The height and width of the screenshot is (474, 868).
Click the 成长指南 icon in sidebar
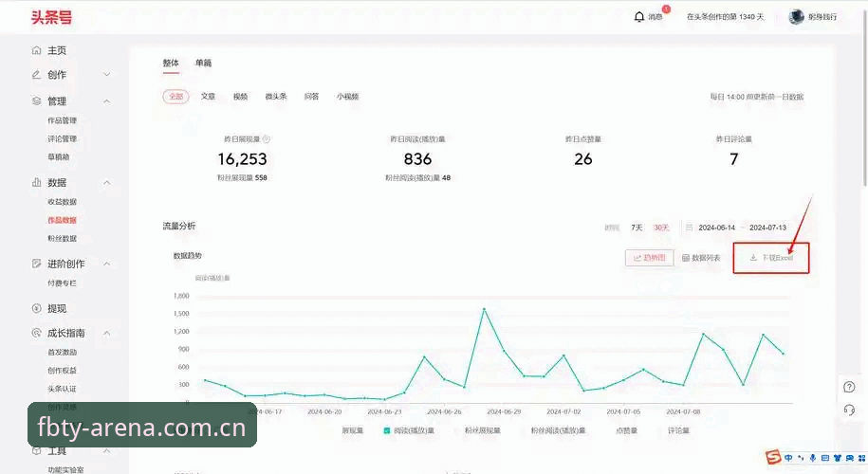[x=37, y=333]
